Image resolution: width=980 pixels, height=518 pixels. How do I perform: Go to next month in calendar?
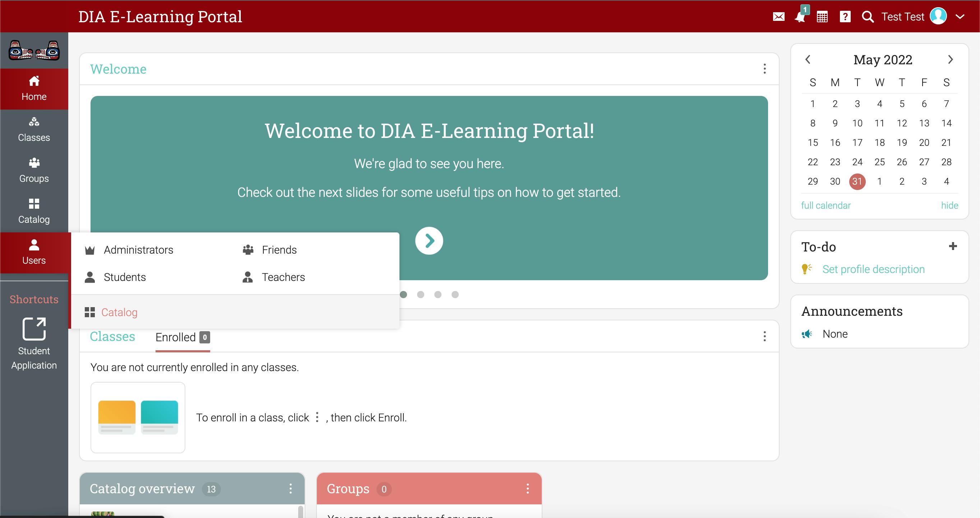pos(950,60)
